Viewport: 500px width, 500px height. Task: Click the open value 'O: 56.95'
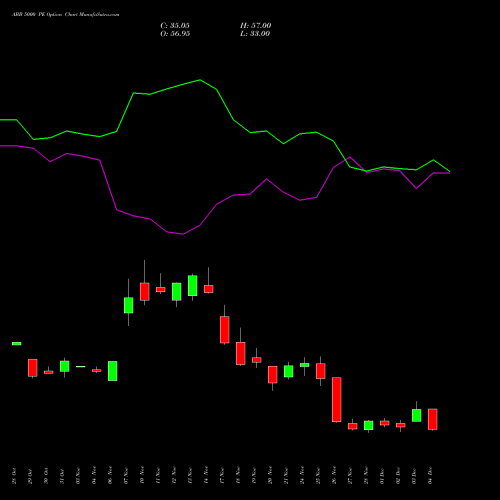pos(175,34)
